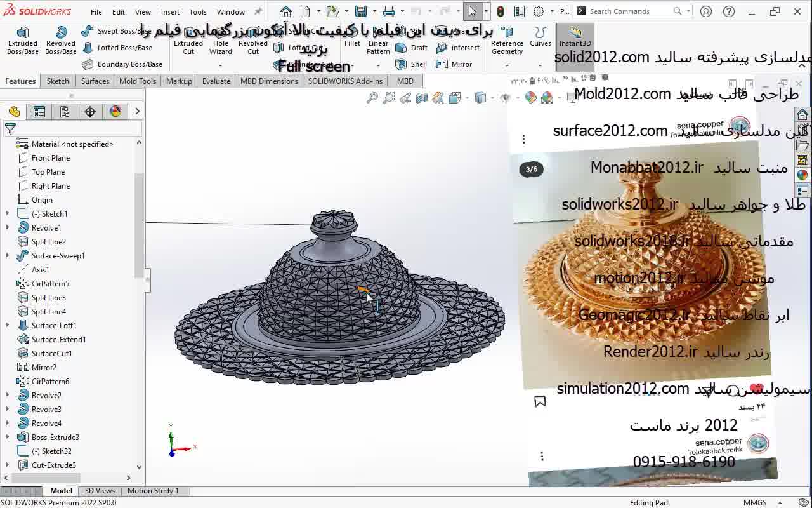Select Top Plane in feature tree

pos(48,172)
